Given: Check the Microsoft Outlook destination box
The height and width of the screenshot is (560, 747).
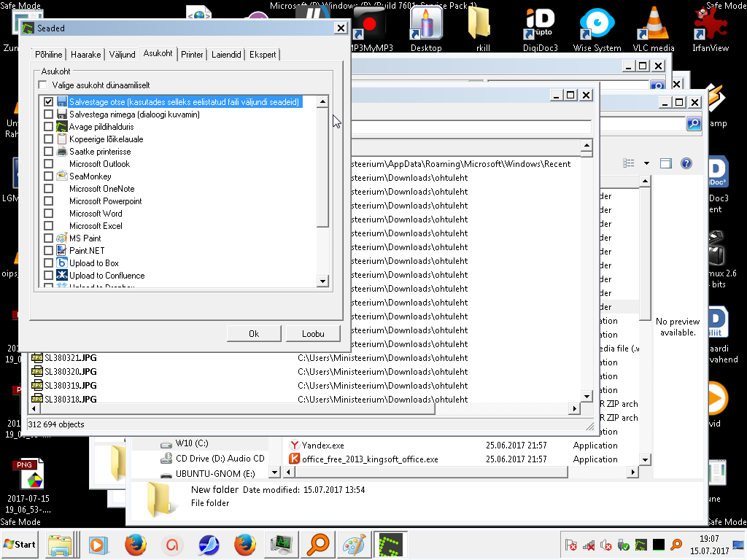Looking at the screenshot, I should click(48, 164).
